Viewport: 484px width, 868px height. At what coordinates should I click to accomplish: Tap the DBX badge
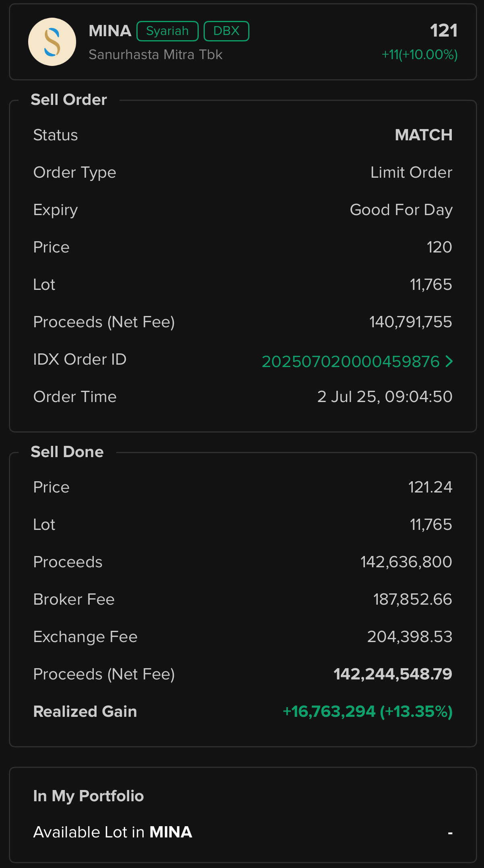pyautogui.click(x=227, y=31)
